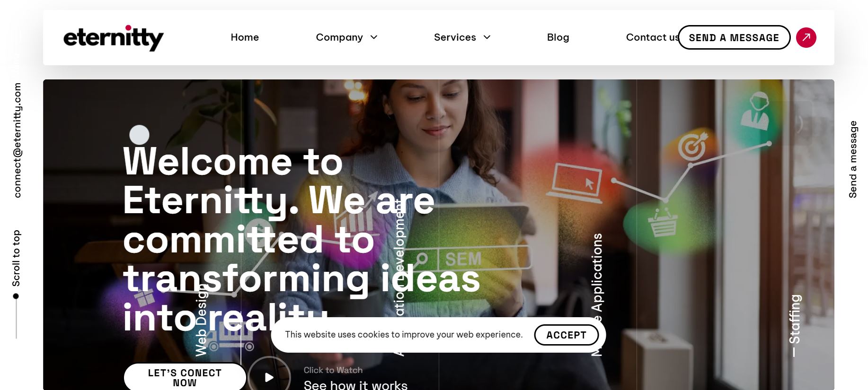The image size is (868, 390).
Task: Click the See how it works text
Action: click(355, 385)
